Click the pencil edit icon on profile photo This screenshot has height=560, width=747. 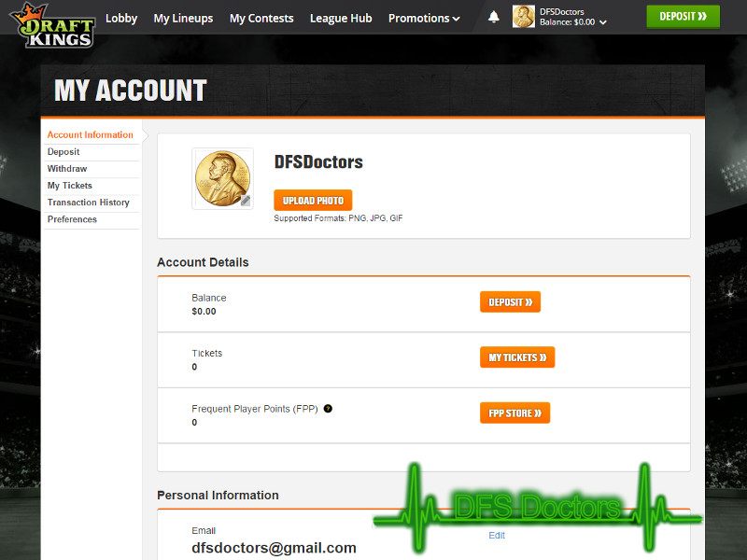click(246, 201)
